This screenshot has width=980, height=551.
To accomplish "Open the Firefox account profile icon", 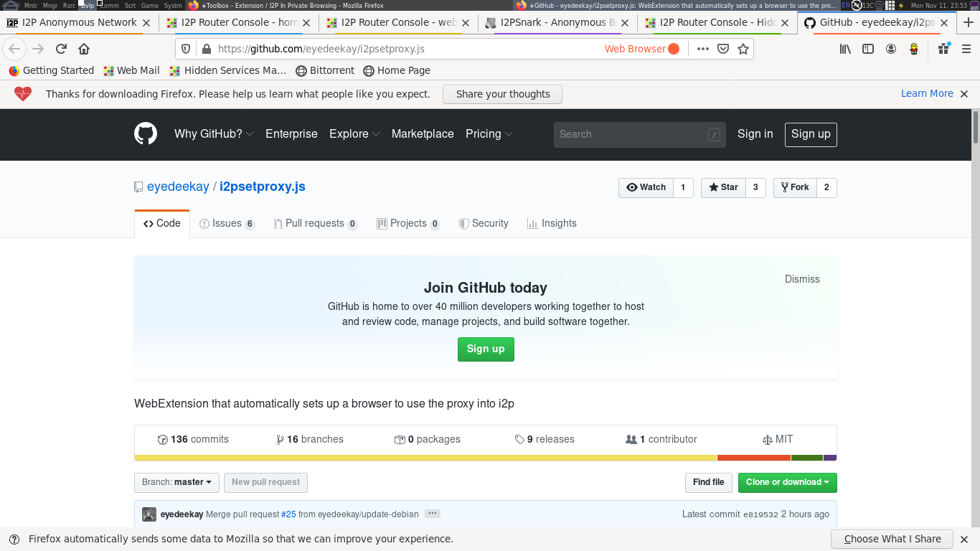I will pos(891,48).
